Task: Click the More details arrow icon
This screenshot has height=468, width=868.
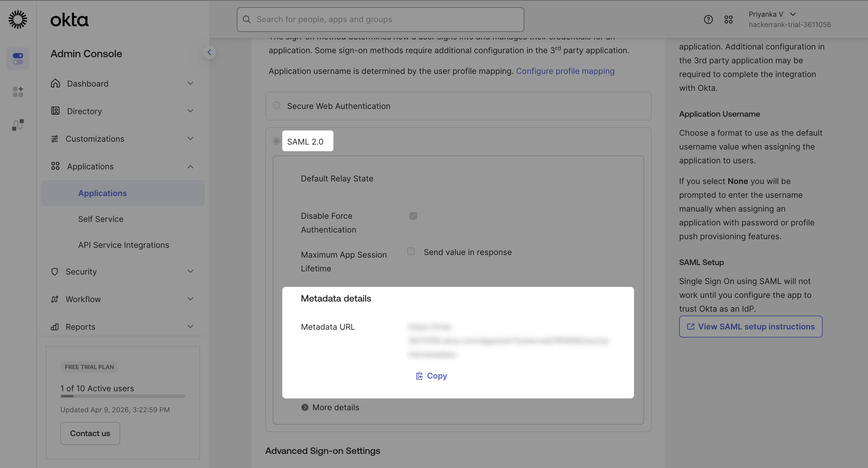Action: click(305, 407)
